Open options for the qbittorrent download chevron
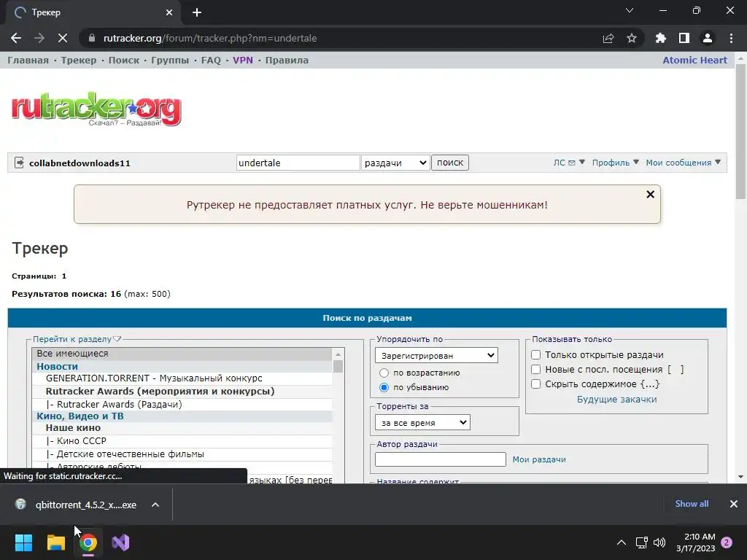747x560 pixels. point(155,505)
